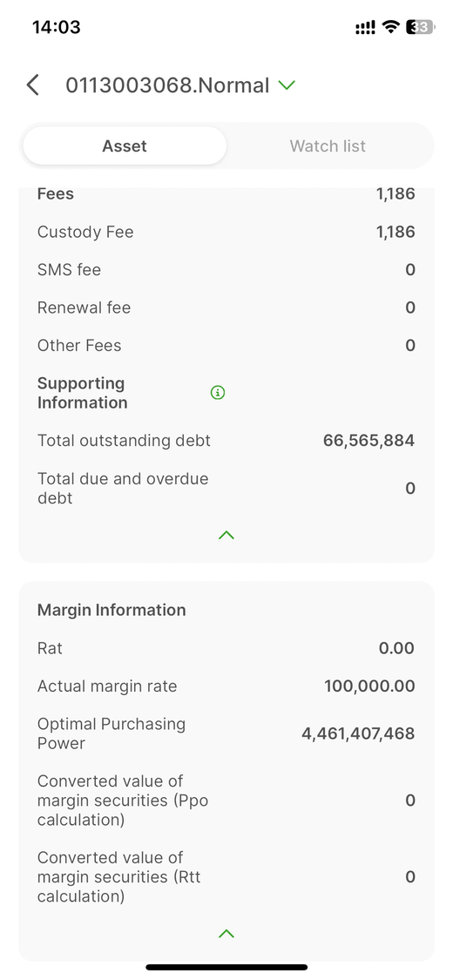
Task: Tap the Custody Fee row
Action: coord(226,232)
